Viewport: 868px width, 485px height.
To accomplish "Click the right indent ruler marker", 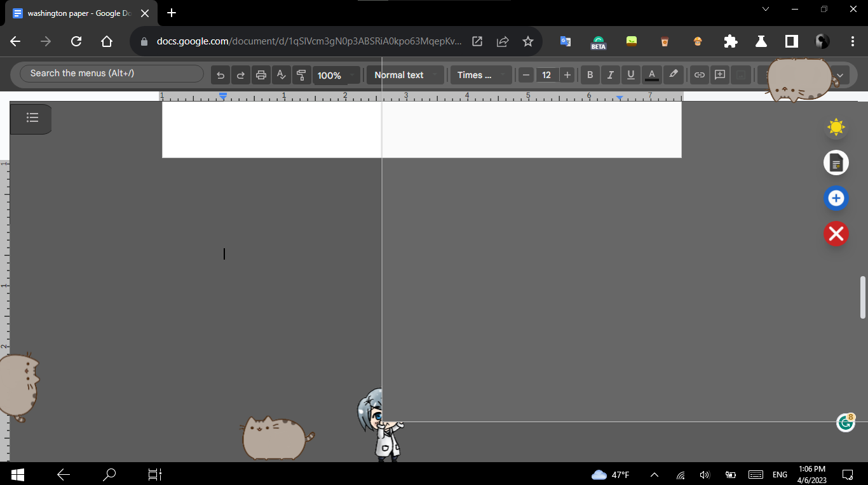I will (620, 98).
